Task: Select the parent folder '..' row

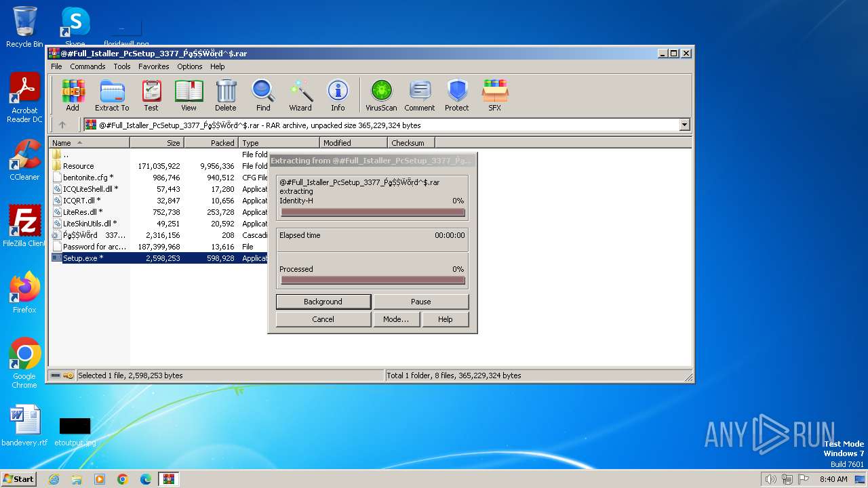Action: coord(159,155)
